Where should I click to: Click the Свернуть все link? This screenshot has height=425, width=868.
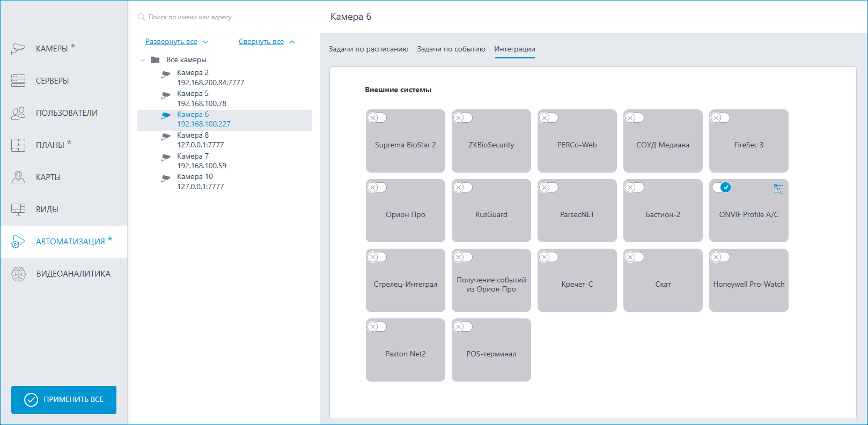pyautogui.click(x=261, y=41)
